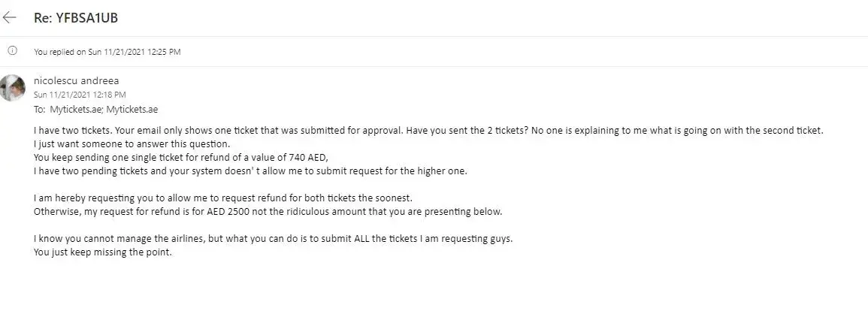Click the closing line "You just keep missing the point."
The image size is (868, 317).
[103, 252]
